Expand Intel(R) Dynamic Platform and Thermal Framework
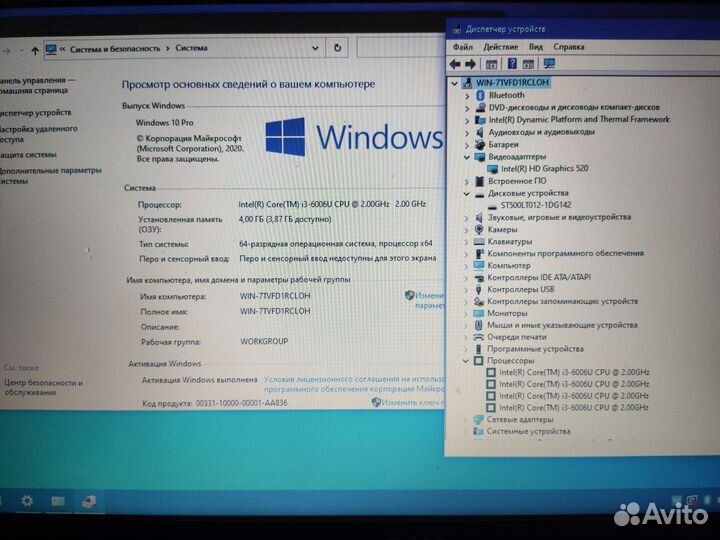This screenshot has width=720, height=540. point(467,120)
